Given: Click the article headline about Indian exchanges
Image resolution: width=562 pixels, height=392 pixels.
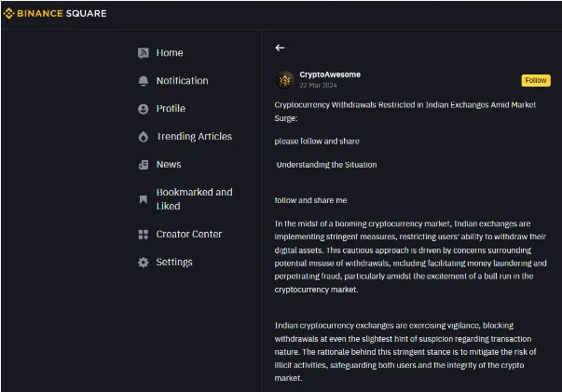Looking at the screenshot, I should point(405,112).
